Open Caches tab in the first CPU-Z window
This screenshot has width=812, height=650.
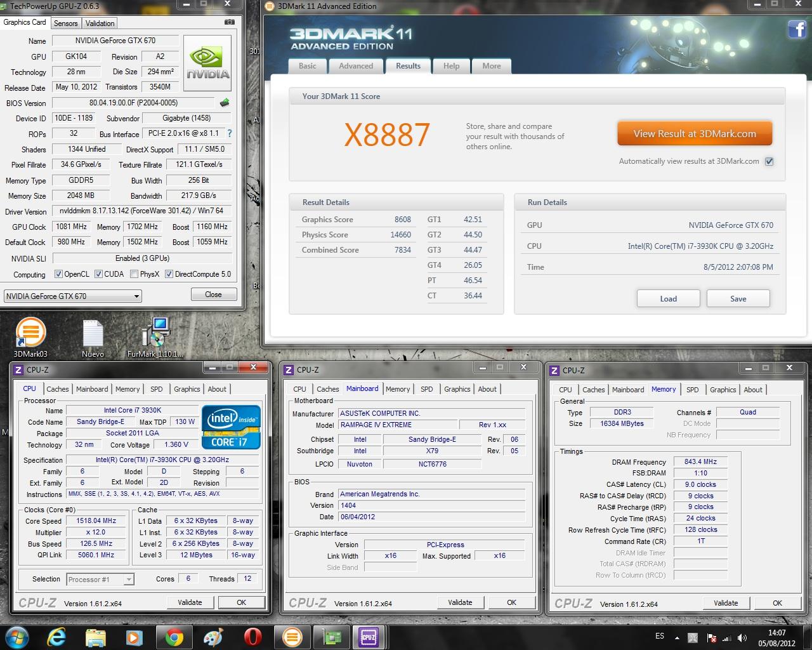point(58,389)
